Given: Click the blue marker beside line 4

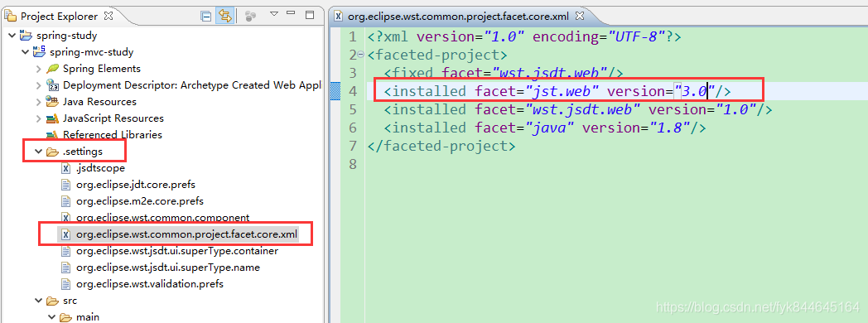Looking at the screenshot, I should pos(335,91).
